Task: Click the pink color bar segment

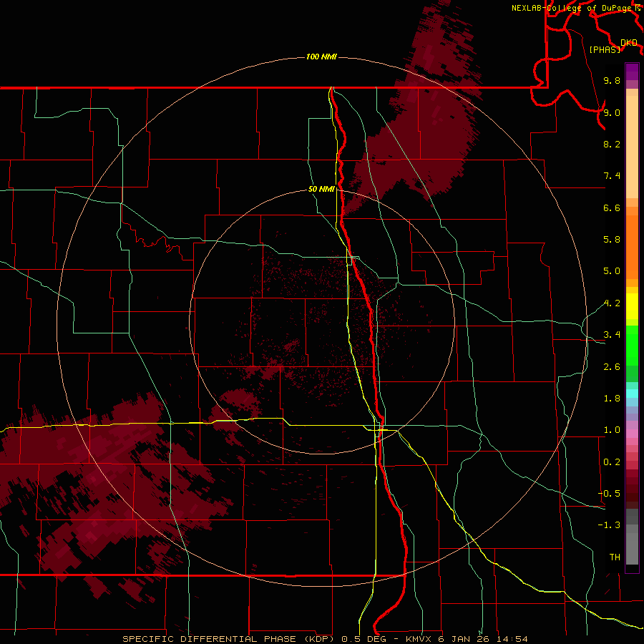Action: tap(632, 434)
